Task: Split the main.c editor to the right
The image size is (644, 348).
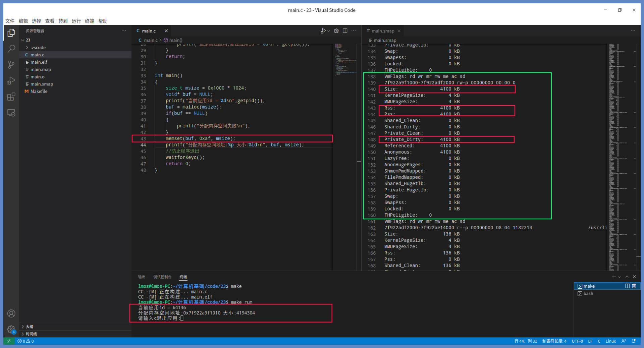Action: click(345, 31)
